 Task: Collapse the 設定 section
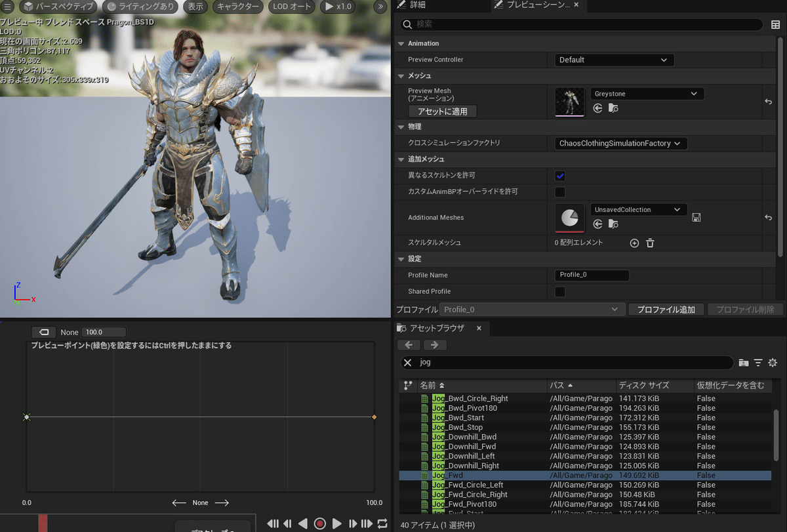401,259
